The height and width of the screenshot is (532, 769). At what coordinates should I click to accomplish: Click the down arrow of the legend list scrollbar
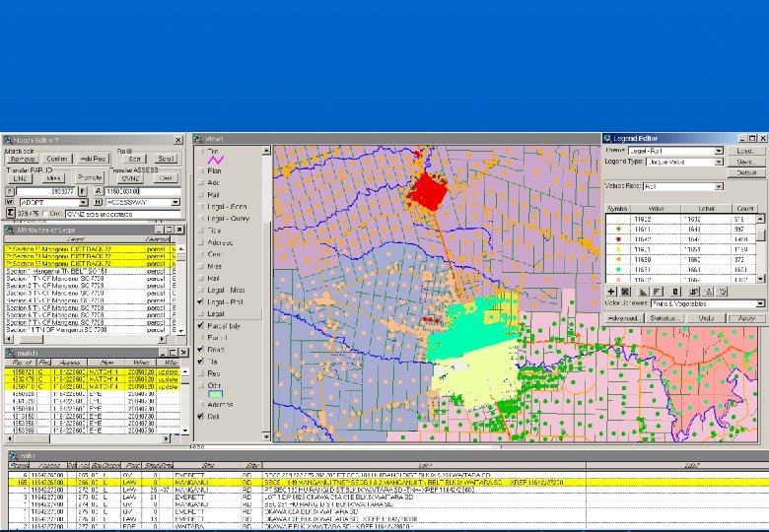tap(760, 279)
